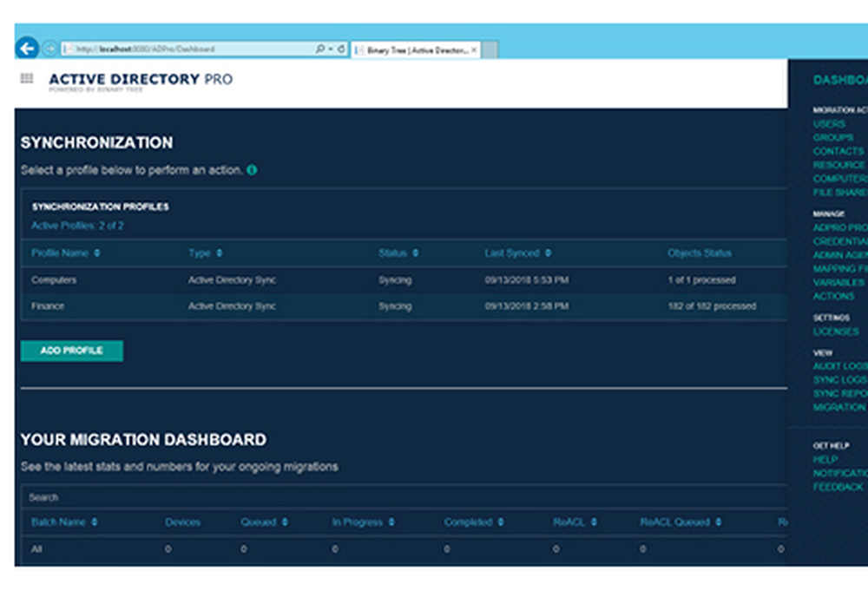
Task: Open File Shares in the side menu
Action: [840, 193]
